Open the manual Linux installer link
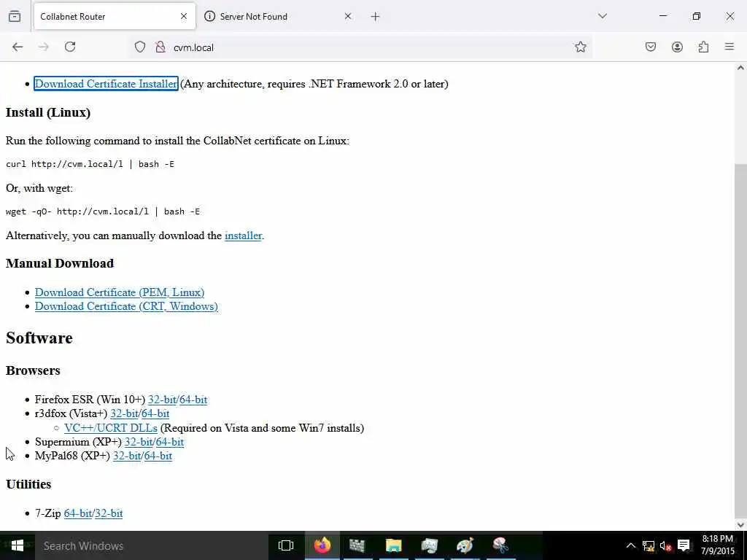Screen dimensions: 747x560 tap(244, 236)
